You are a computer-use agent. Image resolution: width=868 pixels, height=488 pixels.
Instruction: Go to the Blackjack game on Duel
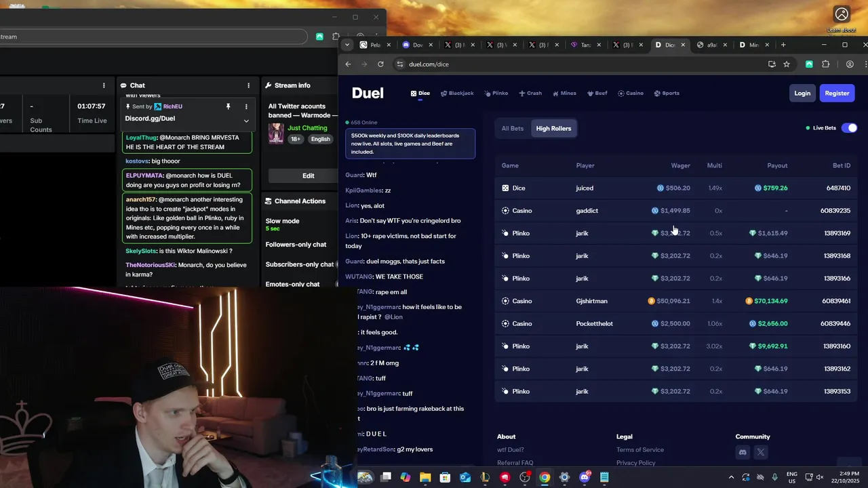click(457, 94)
